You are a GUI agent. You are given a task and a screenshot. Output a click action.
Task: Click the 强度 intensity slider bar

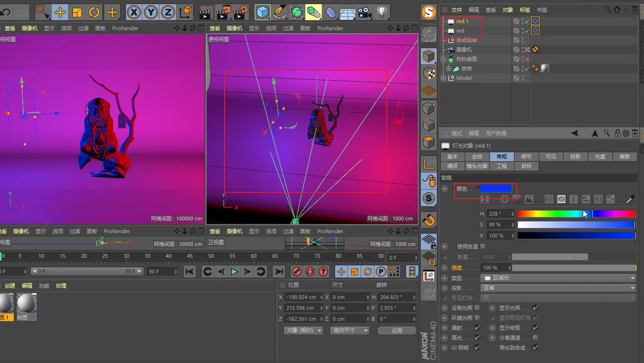pos(575,268)
